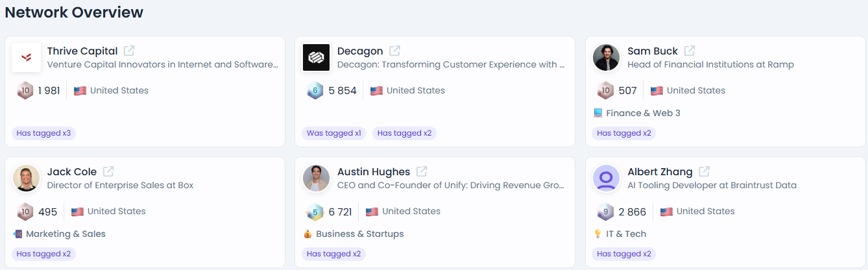Click Austin Hughes's level 5 badge
The image size is (868, 270).
[x=315, y=212]
